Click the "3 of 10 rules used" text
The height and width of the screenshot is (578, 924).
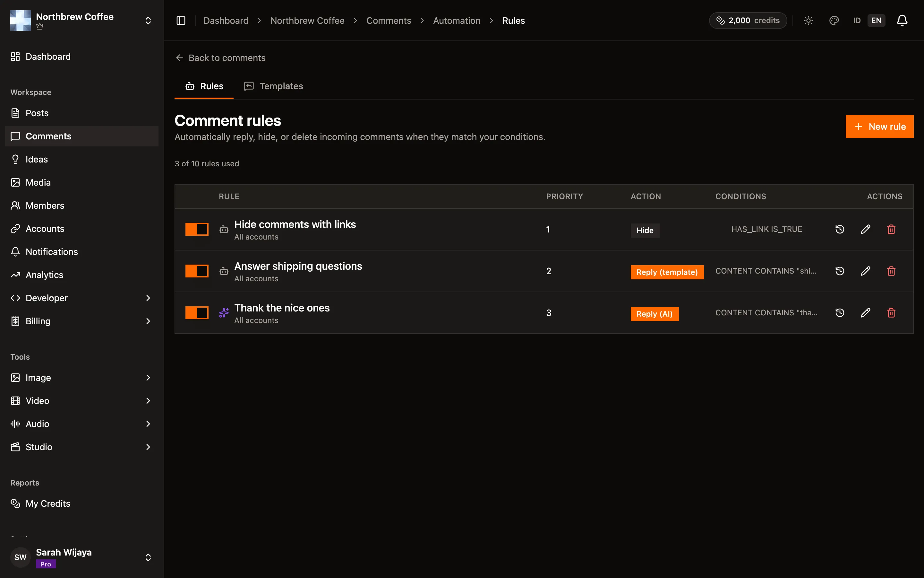tap(207, 164)
